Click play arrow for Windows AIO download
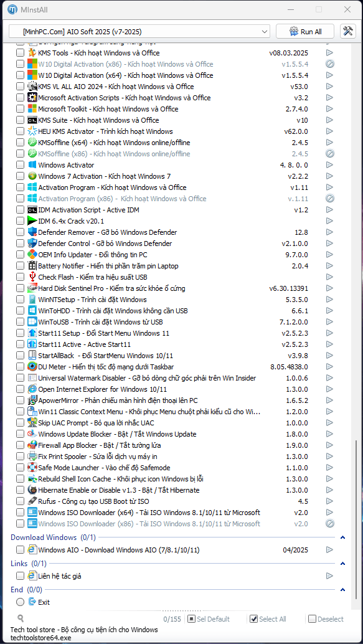 point(329,550)
